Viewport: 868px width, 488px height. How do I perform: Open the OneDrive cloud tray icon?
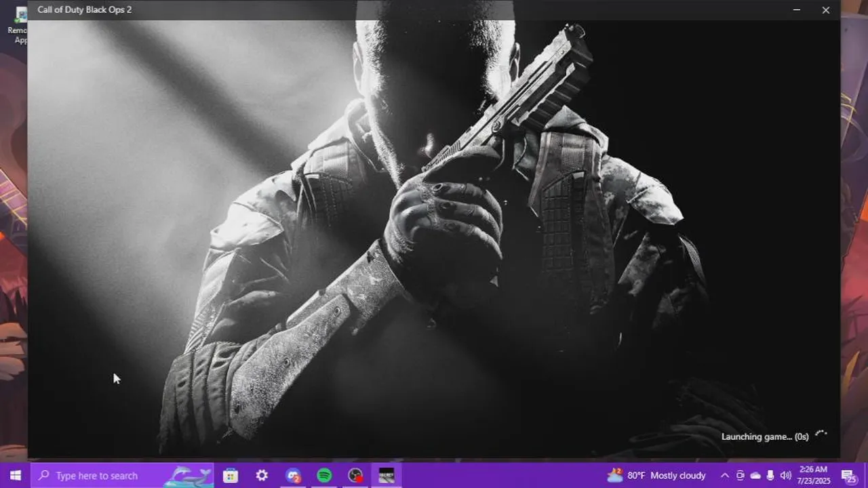755,475
